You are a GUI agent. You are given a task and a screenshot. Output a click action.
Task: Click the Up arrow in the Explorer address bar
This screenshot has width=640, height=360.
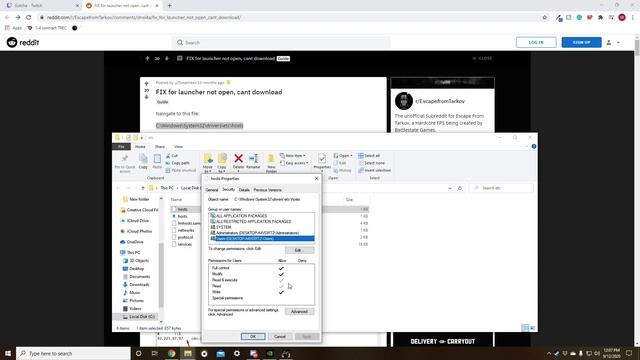[x=142, y=188]
